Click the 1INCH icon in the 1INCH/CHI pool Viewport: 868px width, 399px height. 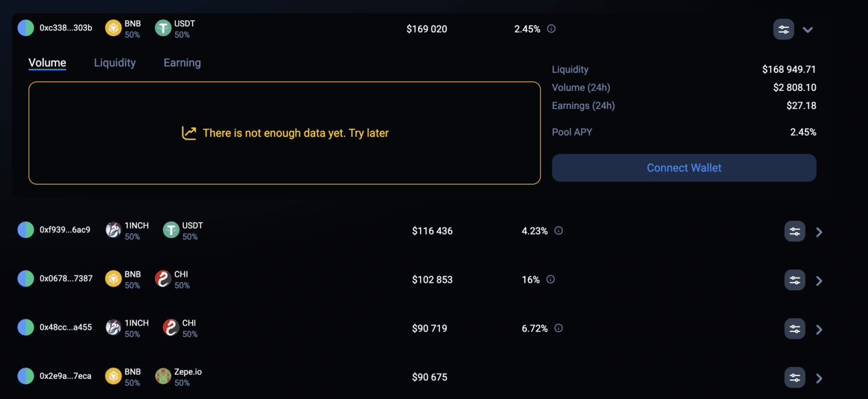pyautogui.click(x=113, y=327)
